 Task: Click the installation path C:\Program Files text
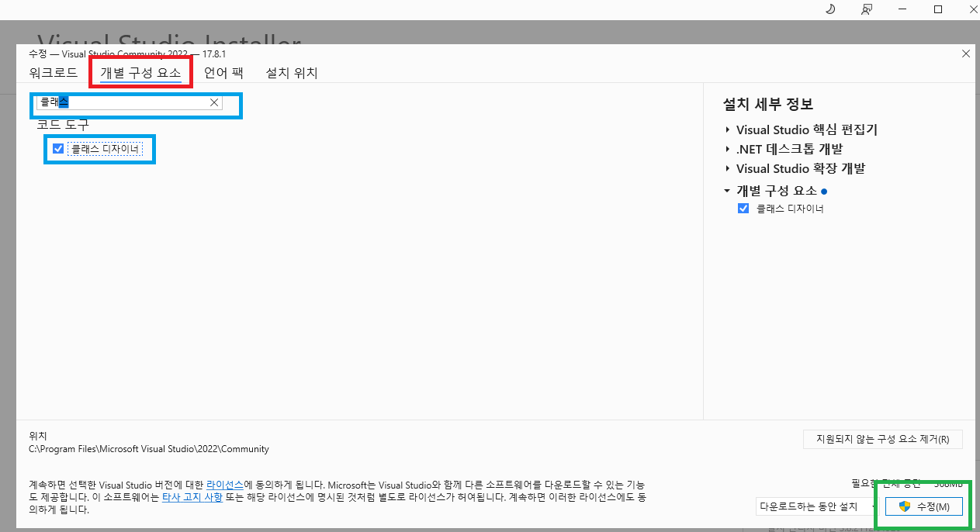[149, 448]
